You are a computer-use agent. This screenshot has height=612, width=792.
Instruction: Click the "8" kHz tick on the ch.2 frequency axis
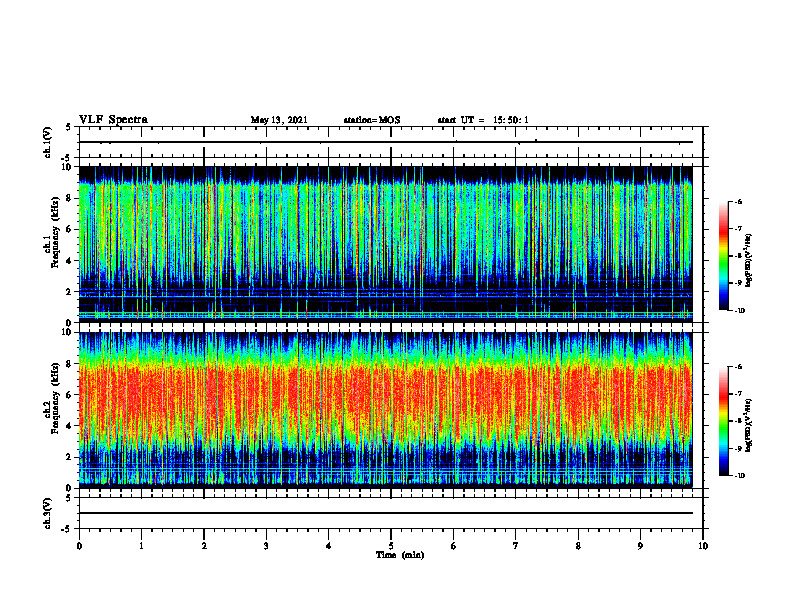coord(70,364)
